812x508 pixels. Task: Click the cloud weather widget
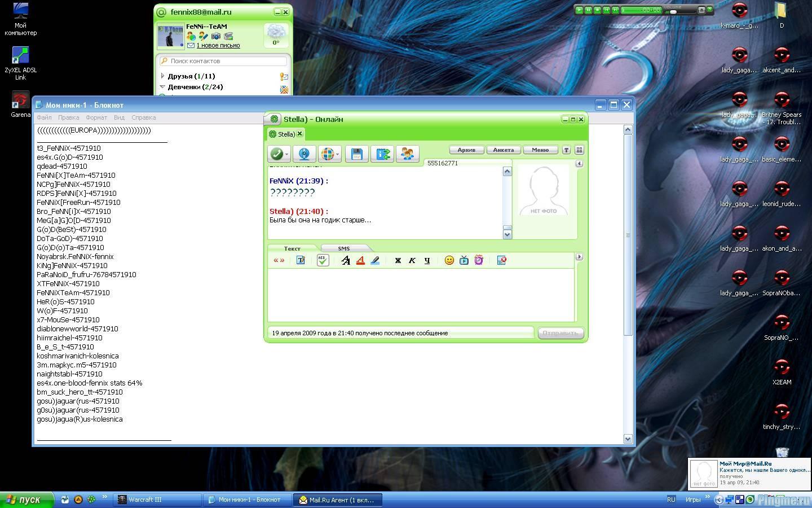(276, 35)
